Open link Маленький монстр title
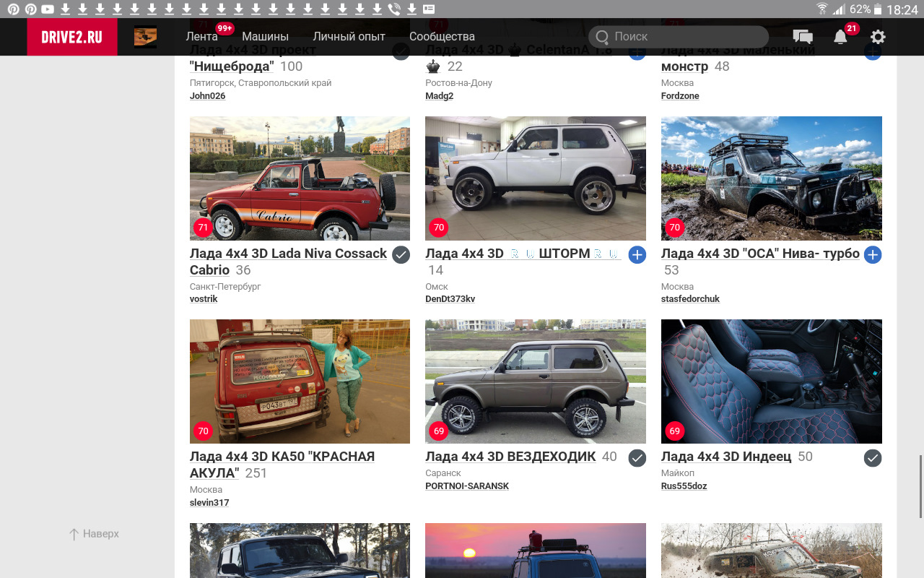 (738, 58)
